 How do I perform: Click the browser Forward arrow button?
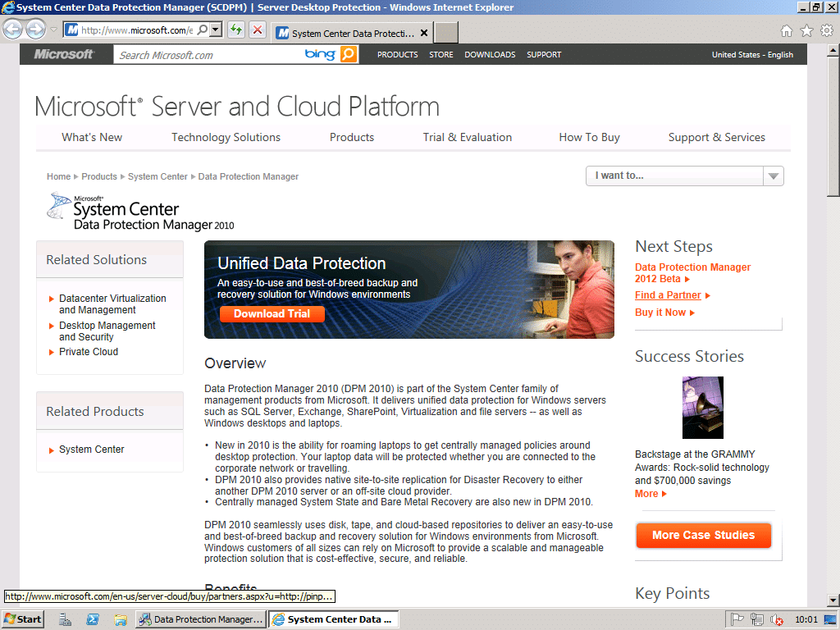36,29
